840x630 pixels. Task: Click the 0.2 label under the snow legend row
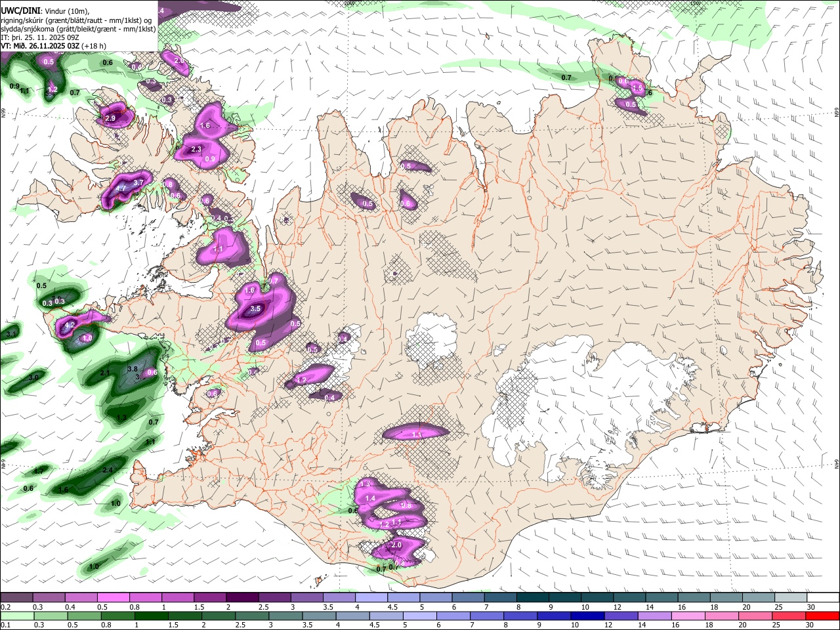pos(6,607)
